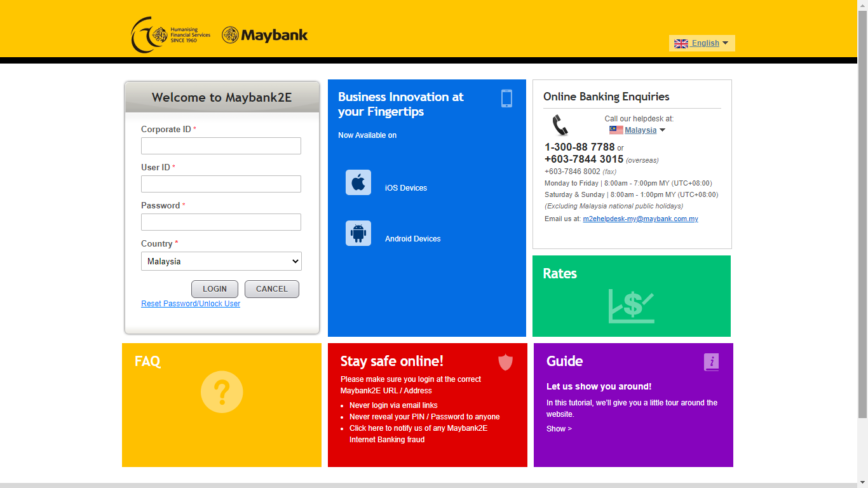Screen dimensions: 868x488
Task: Click Show link in Guide panel
Action: pyautogui.click(x=559, y=429)
